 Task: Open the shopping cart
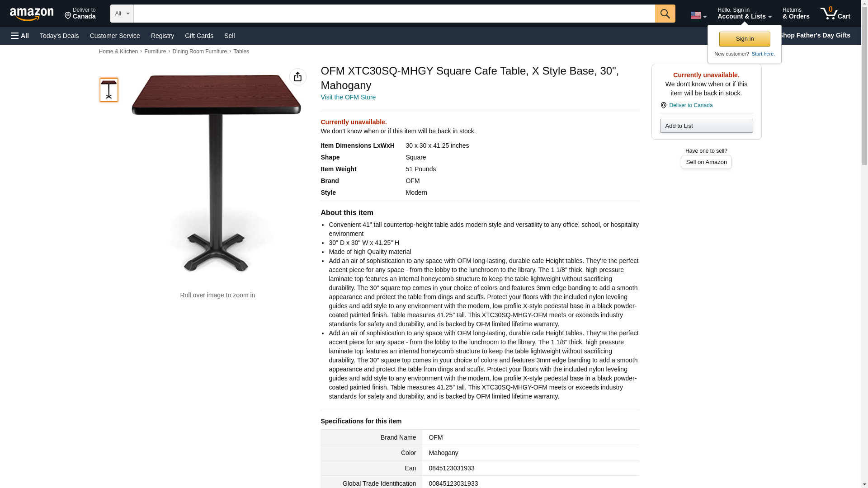click(835, 13)
